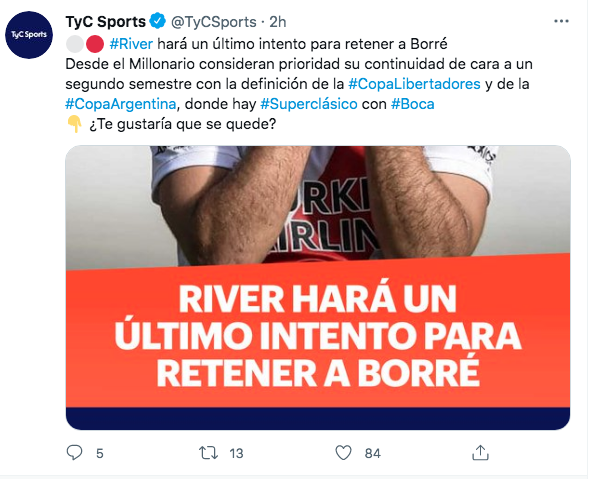The image size is (607, 479).
Task: Retweet the post using the arrows icon
Action: [208, 453]
